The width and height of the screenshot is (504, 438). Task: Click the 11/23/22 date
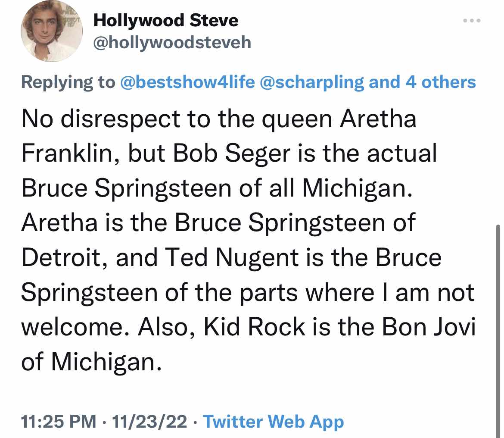coord(149,421)
